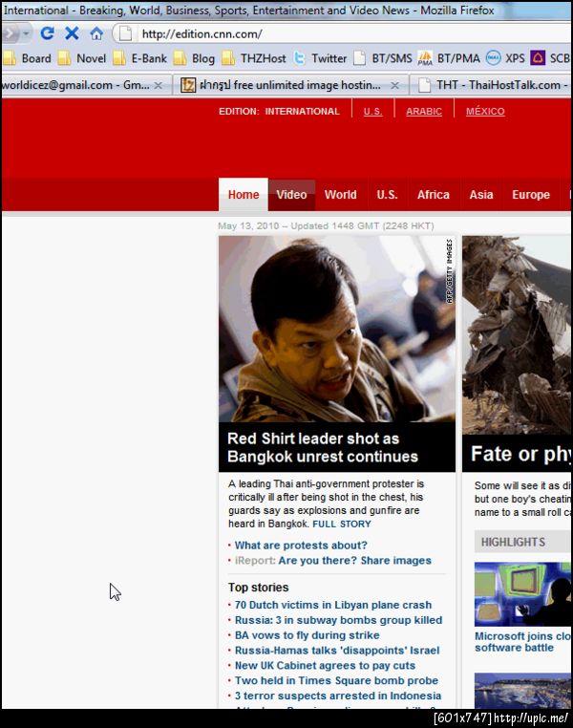Click the HIGHLIGHTS section header
This screenshot has height=728, width=573.
[522, 542]
